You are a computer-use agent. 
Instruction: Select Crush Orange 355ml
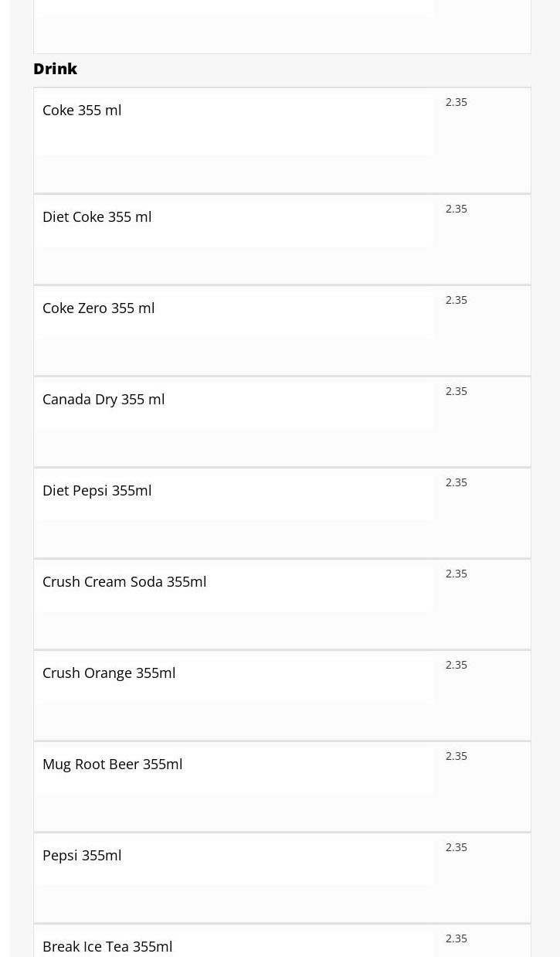click(109, 673)
